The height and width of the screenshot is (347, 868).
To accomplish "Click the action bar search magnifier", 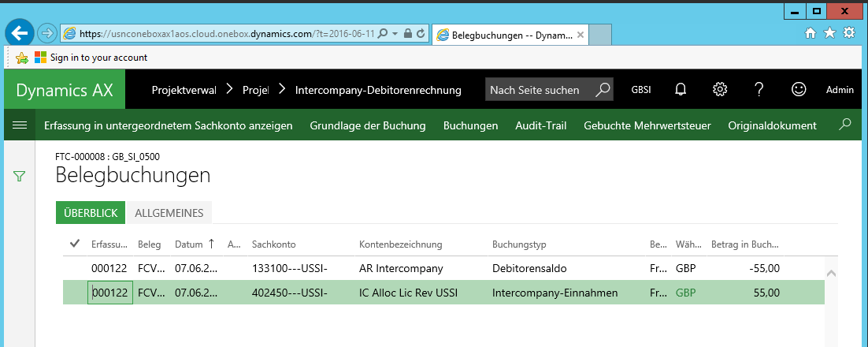I will 845,125.
